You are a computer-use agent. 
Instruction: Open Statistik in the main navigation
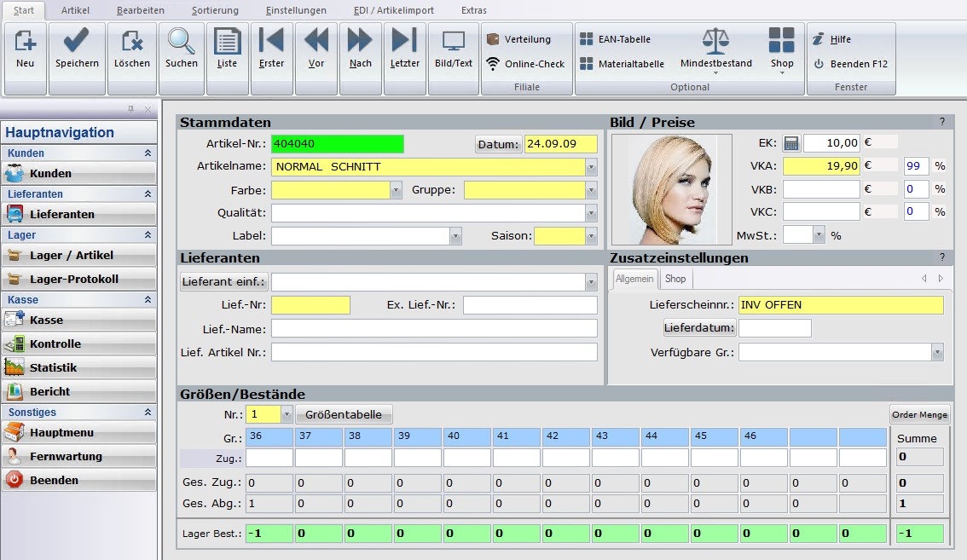pyautogui.click(x=79, y=367)
